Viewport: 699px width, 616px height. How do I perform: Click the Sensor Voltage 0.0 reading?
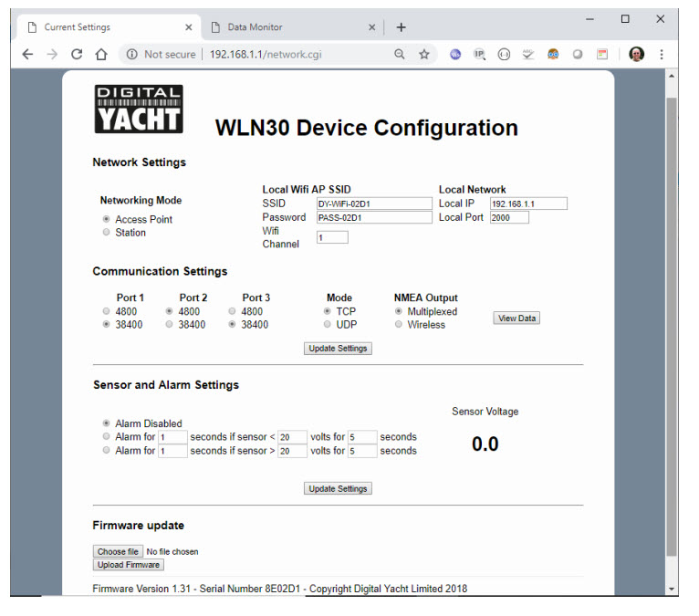tap(485, 444)
